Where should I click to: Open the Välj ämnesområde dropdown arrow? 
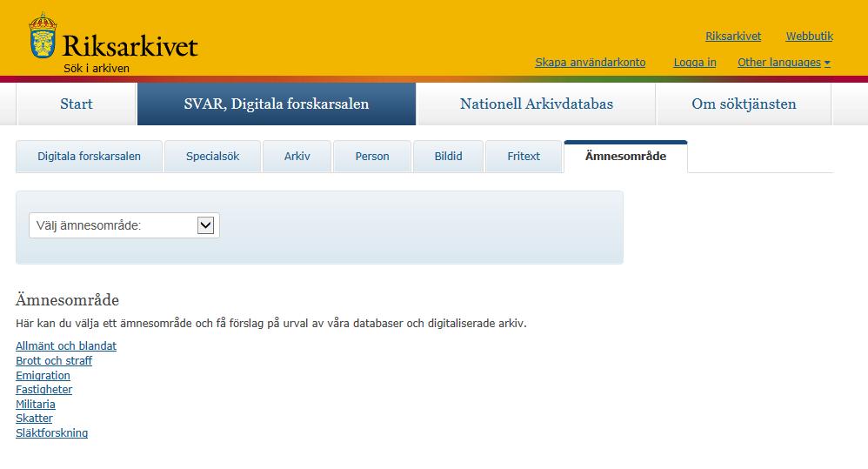tap(205, 225)
